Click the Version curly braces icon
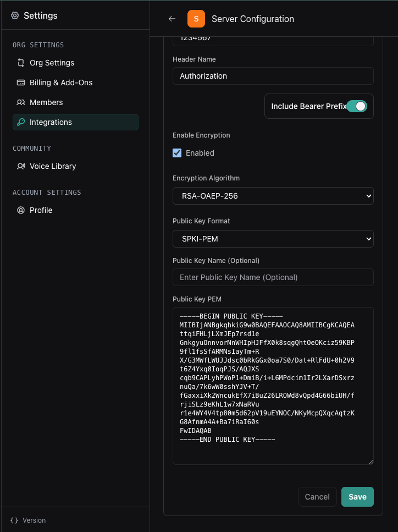 [x=14, y=520]
